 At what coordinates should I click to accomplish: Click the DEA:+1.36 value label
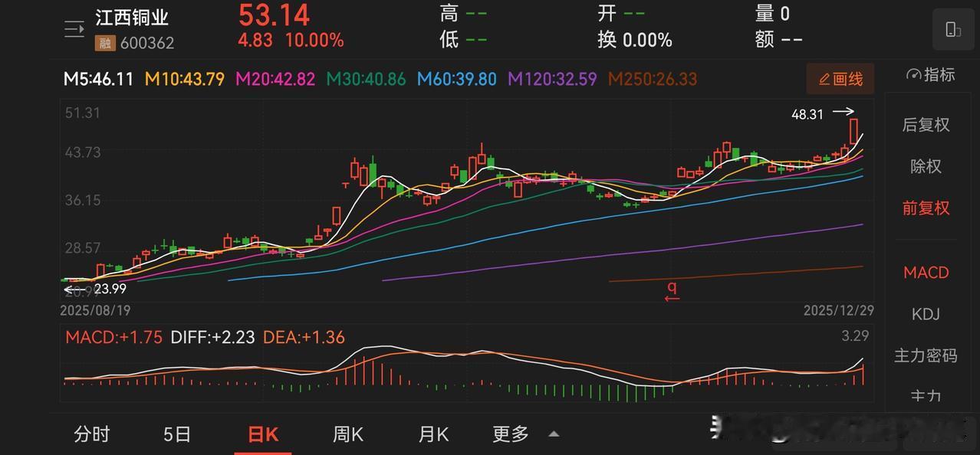[304, 337]
